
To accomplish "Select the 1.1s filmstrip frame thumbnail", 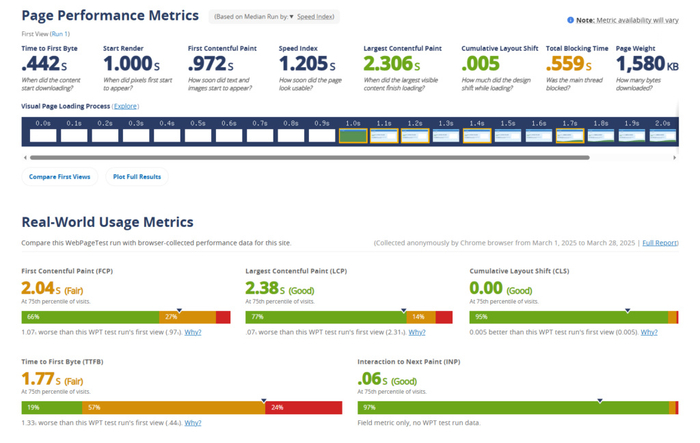I will click(384, 136).
